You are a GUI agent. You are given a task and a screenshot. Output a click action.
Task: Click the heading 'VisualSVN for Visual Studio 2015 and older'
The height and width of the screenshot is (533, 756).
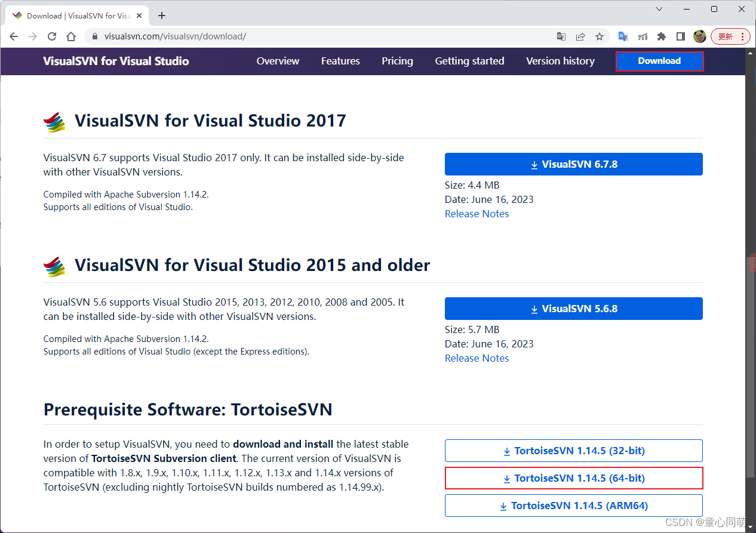(252, 265)
